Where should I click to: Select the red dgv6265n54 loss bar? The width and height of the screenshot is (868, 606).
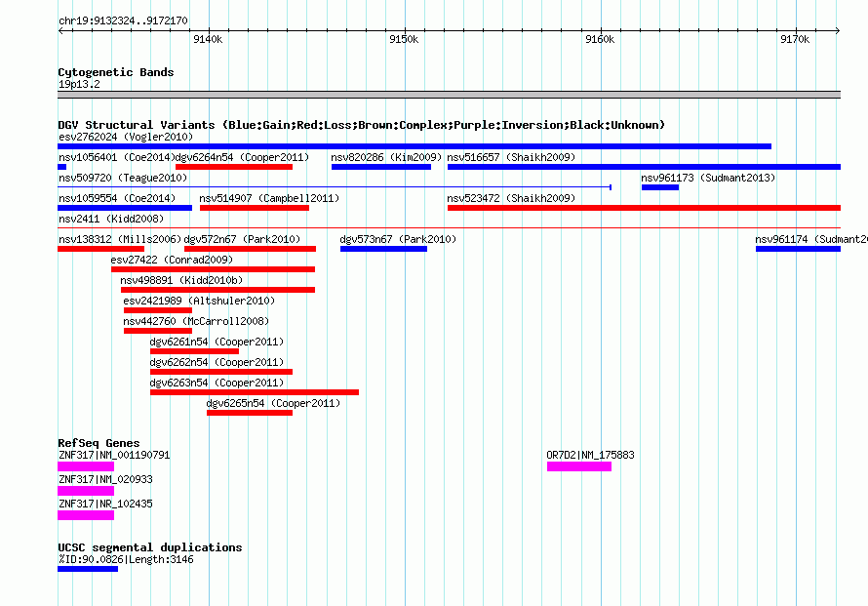249,413
